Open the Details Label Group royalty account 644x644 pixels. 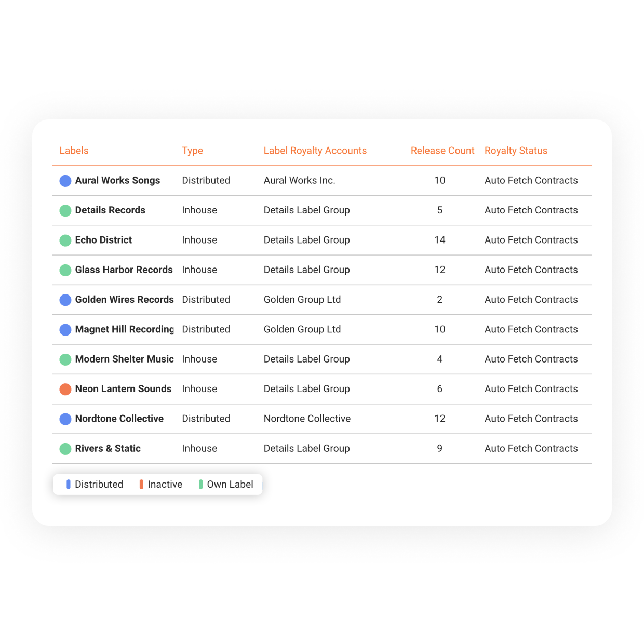[306, 210]
